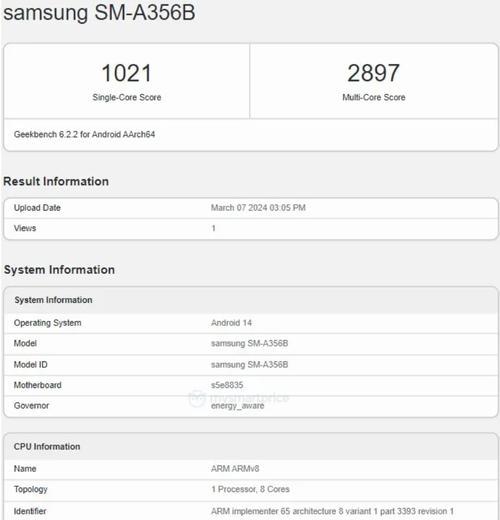The height and width of the screenshot is (520, 500).
Task: Click the Result Information heading
Action: pyautogui.click(x=56, y=181)
